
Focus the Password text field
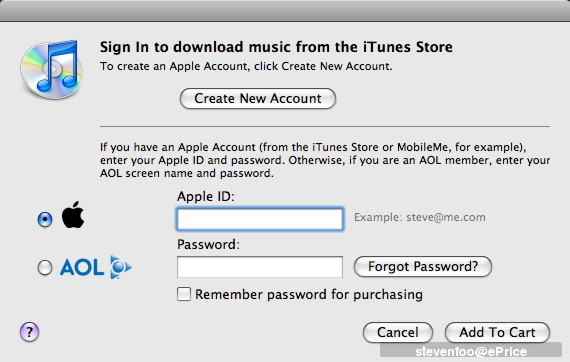point(260,267)
